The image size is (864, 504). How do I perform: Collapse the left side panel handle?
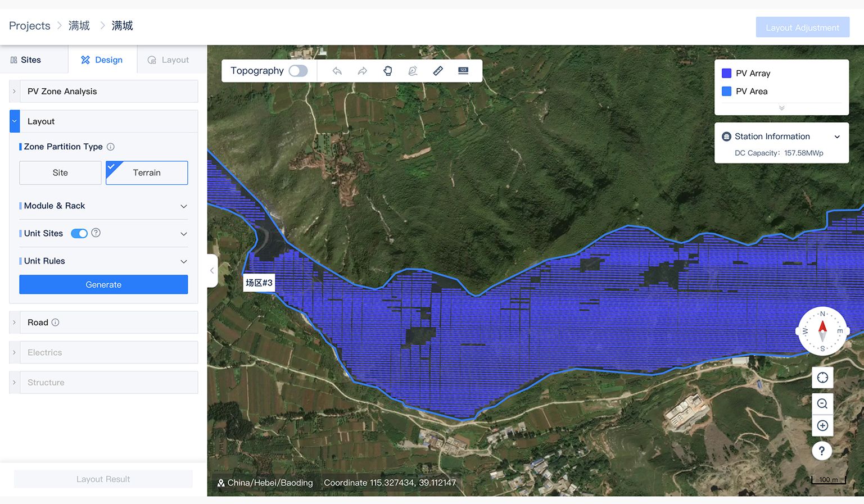coord(212,271)
